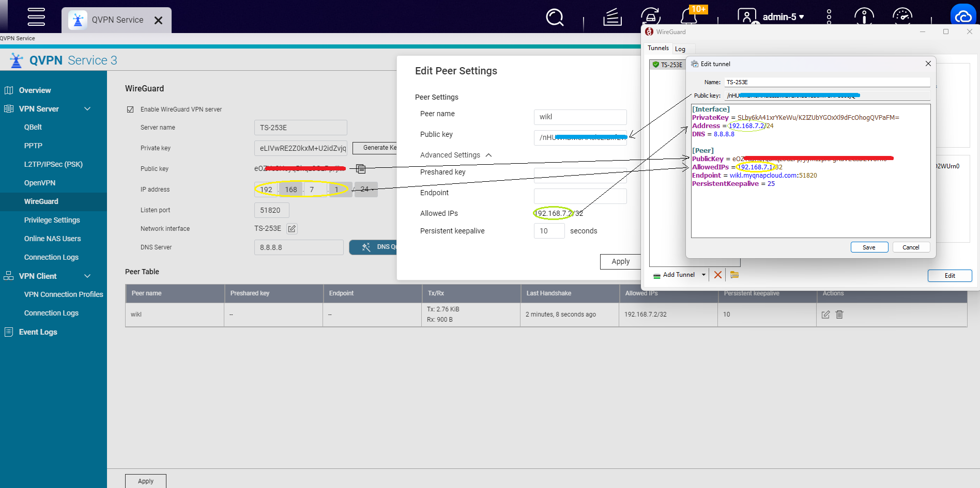The height and width of the screenshot is (488, 980).
Task: Open the Add Tunnel dropdown arrow
Action: click(x=703, y=275)
